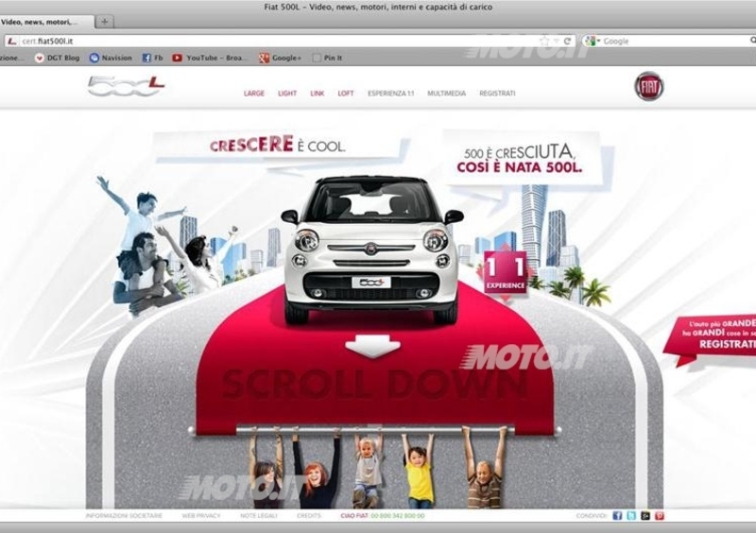
Task: Open a new browser tab with plus
Action: point(105,22)
